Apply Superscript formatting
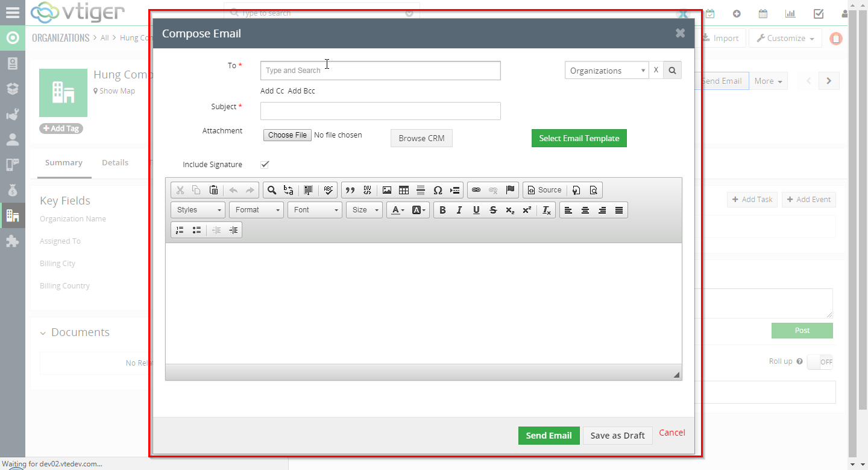Image resolution: width=868 pixels, height=470 pixels. point(527,210)
